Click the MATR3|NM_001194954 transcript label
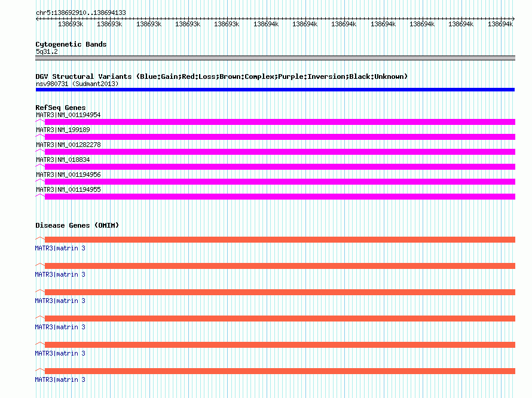This screenshot has height=398, width=532. pos(68,115)
